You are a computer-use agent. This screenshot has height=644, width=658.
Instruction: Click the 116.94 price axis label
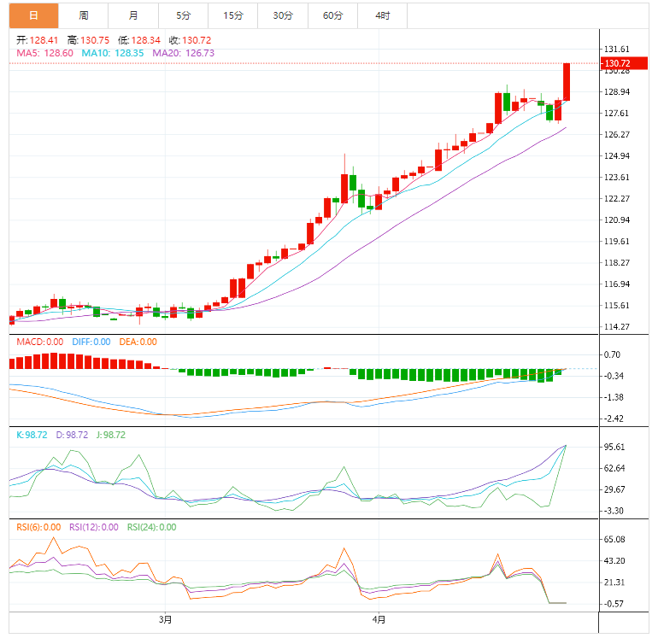[x=617, y=284]
